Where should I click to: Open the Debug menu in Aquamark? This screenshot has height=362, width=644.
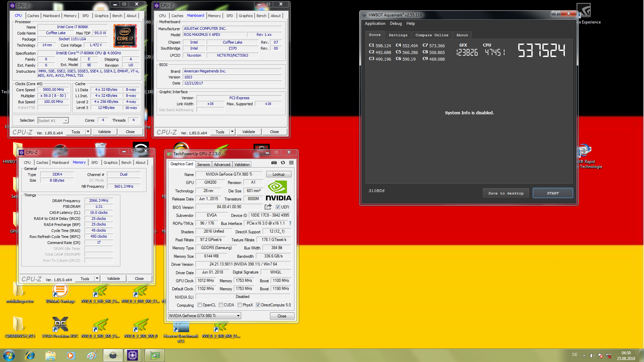click(x=396, y=23)
